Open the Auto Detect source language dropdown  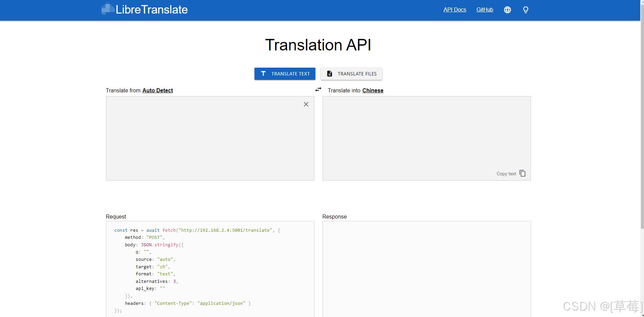coord(157,90)
